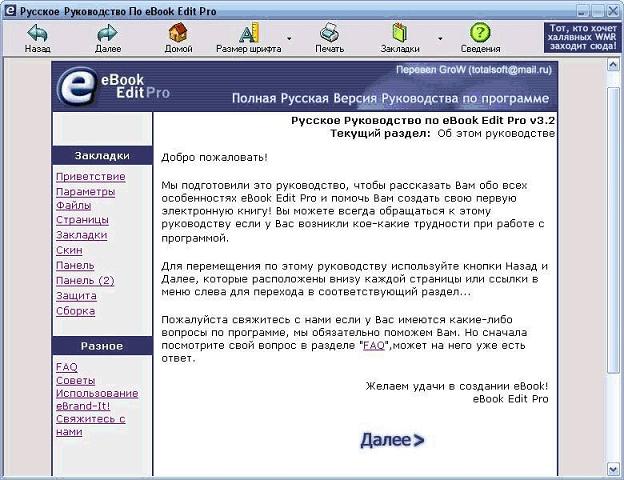Go to the Файлы section link
The height and width of the screenshot is (480, 624).
pos(74,206)
